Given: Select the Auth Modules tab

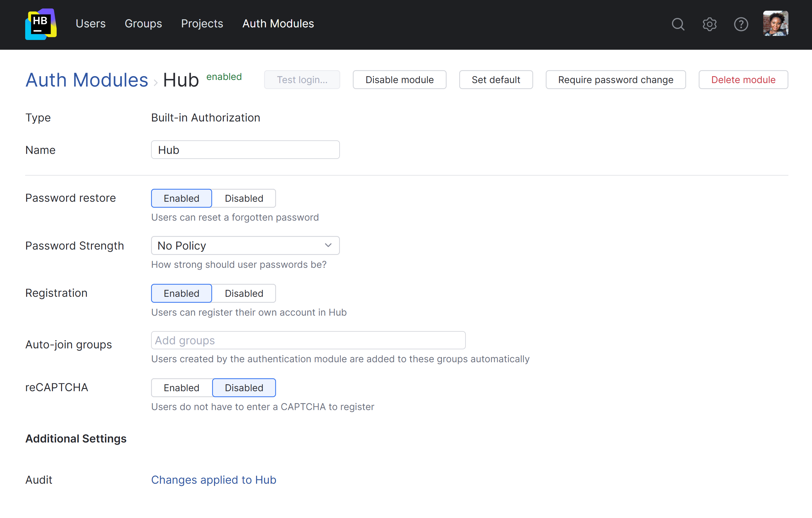Looking at the screenshot, I should (x=278, y=24).
